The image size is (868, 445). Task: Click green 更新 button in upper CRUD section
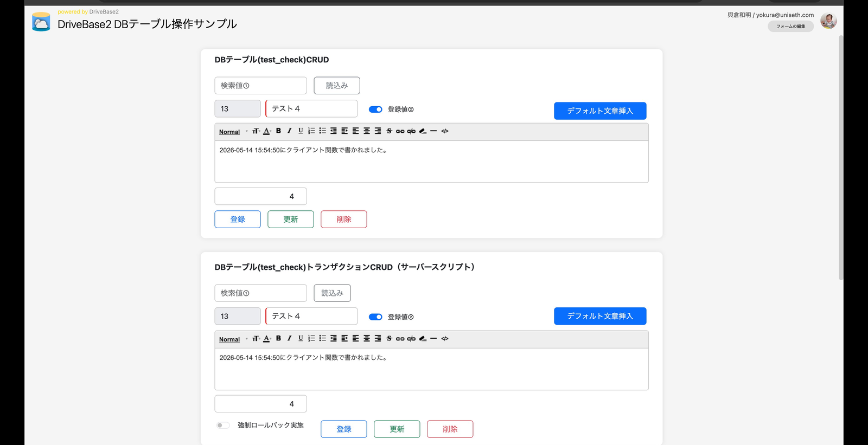coord(291,220)
